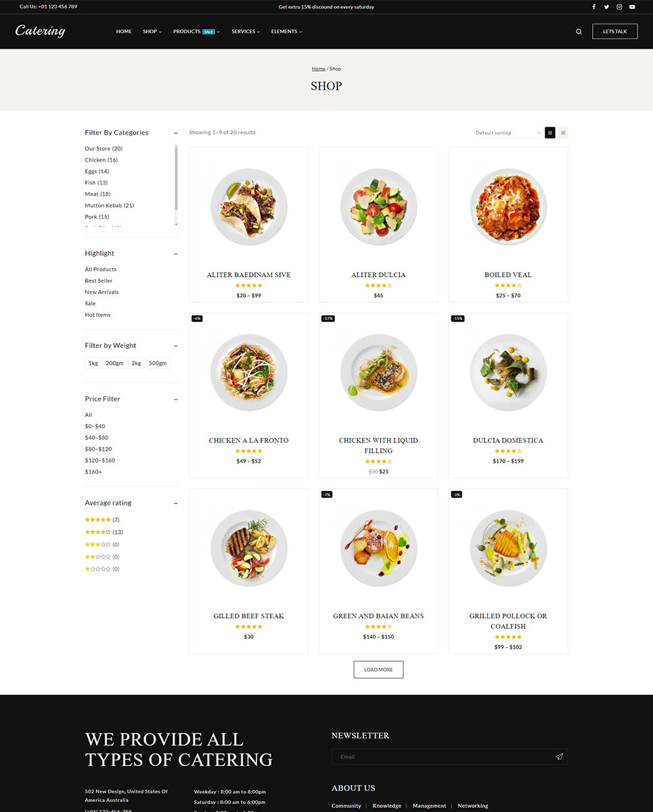Image resolution: width=653 pixels, height=812 pixels.
Task: Switch to list view layout icon
Action: (x=563, y=133)
